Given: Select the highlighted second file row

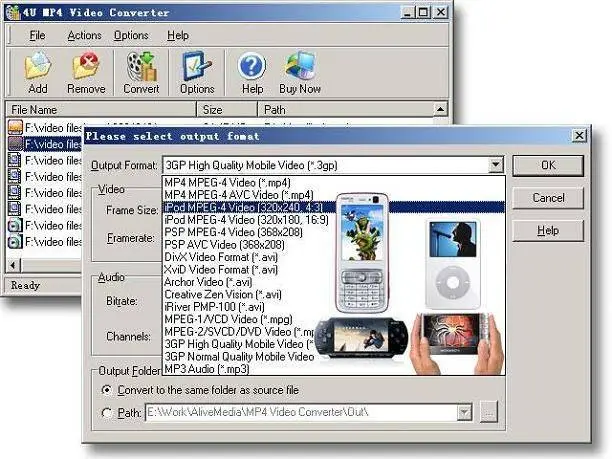Looking at the screenshot, I should point(44,144).
